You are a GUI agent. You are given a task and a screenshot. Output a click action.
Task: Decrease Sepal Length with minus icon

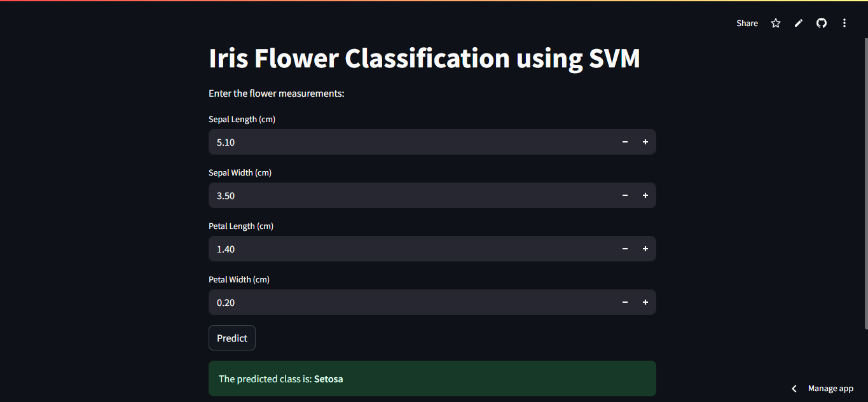click(x=625, y=142)
